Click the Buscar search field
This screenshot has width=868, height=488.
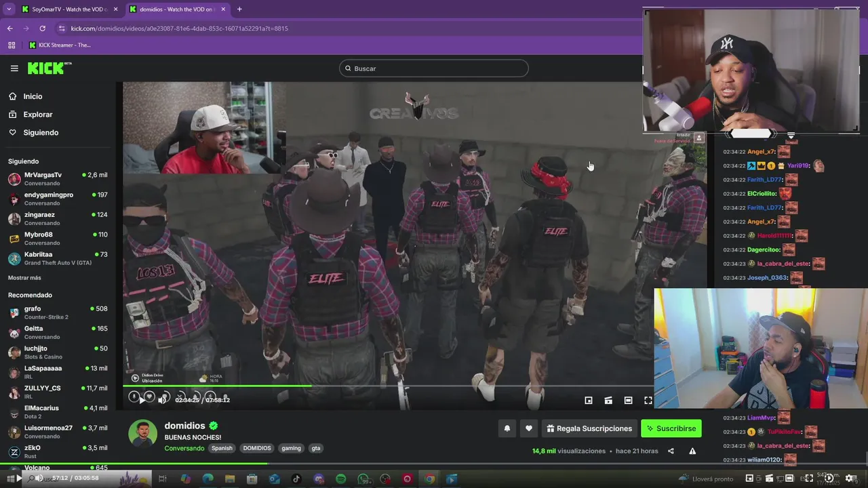point(434,68)
